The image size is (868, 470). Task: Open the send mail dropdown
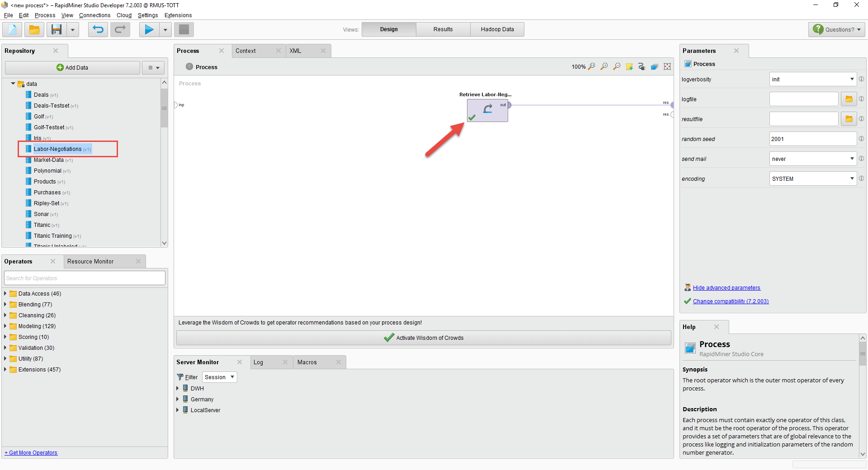coord(813,159)
